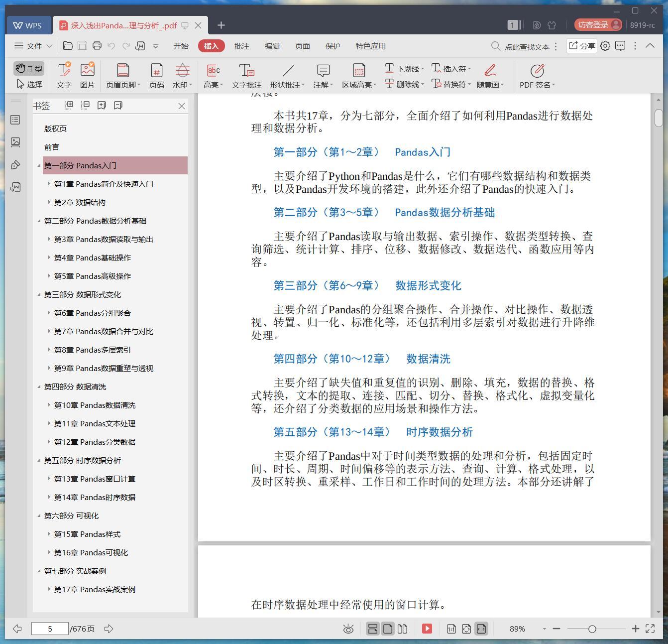Start slideshow with the red play button

coord(427,629)
